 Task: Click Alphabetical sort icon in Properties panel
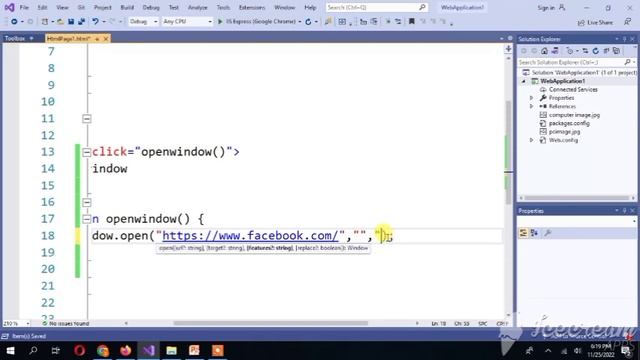pos(534,233)
